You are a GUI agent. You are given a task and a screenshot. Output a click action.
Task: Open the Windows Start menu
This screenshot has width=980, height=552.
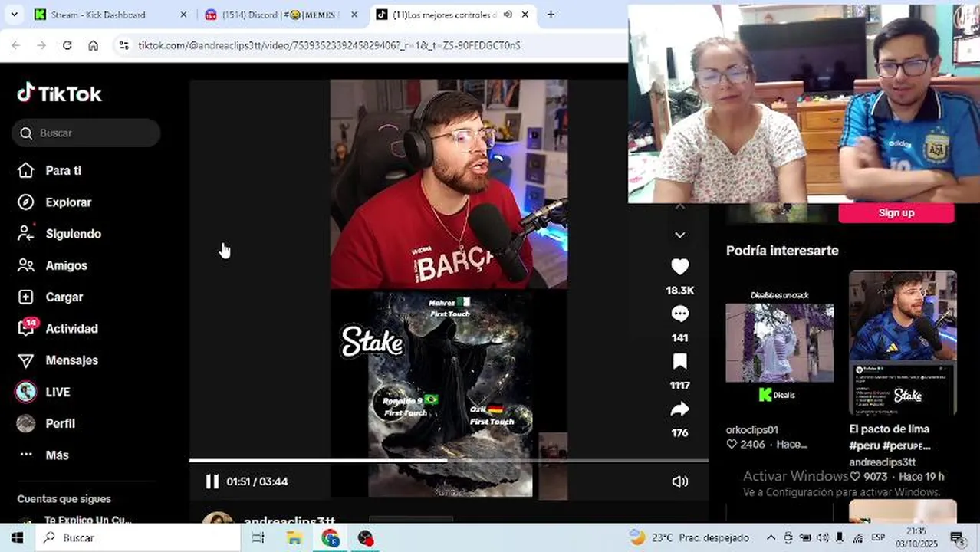point(17,537)
